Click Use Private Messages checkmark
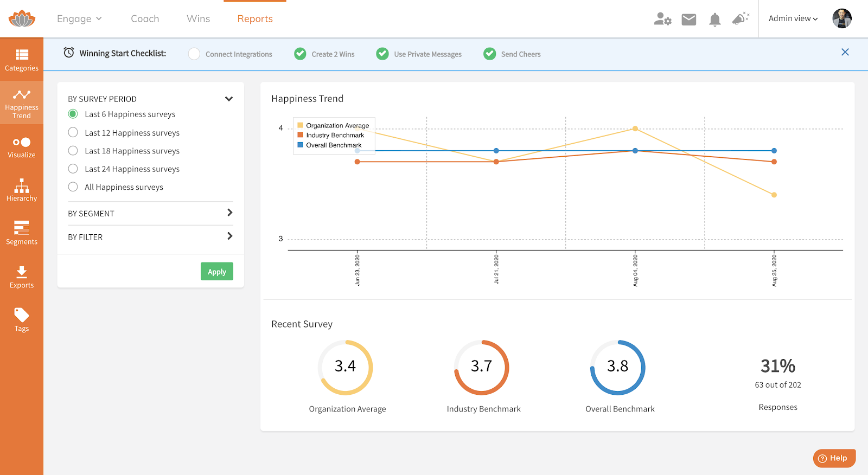 click(x=382, y=54)
